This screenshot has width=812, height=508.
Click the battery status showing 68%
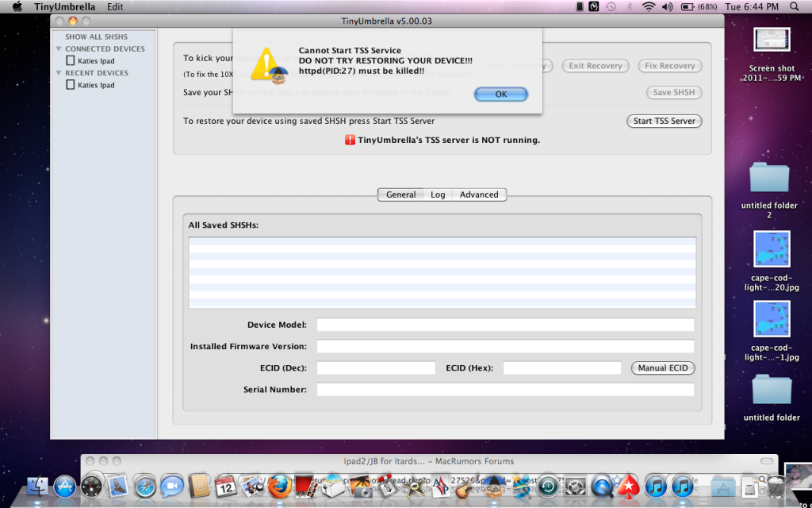click(699, 6)
